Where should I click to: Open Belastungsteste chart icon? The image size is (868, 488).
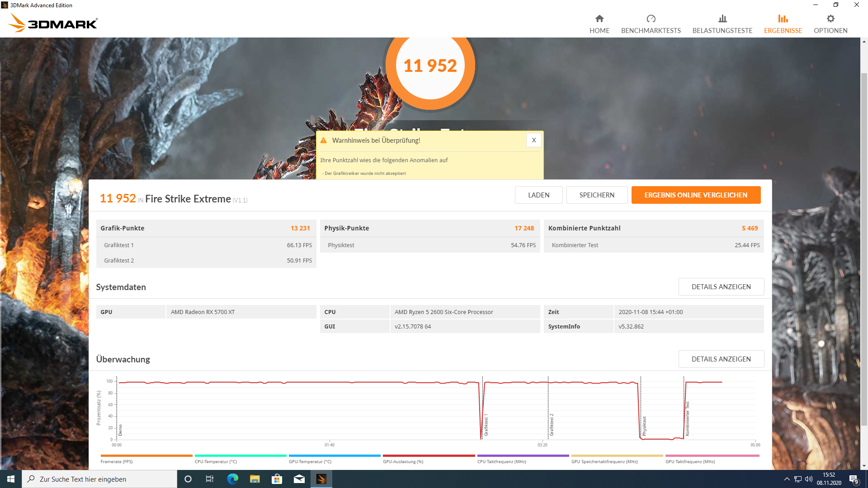(x=722, y=19)
